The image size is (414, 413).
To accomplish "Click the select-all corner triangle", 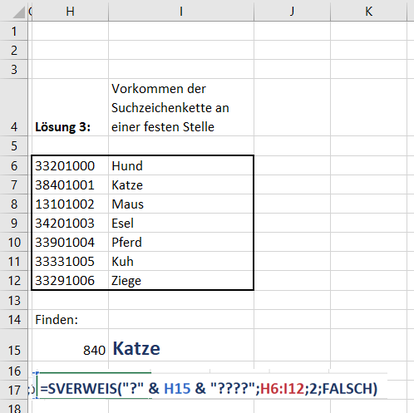I will point(18,12).
